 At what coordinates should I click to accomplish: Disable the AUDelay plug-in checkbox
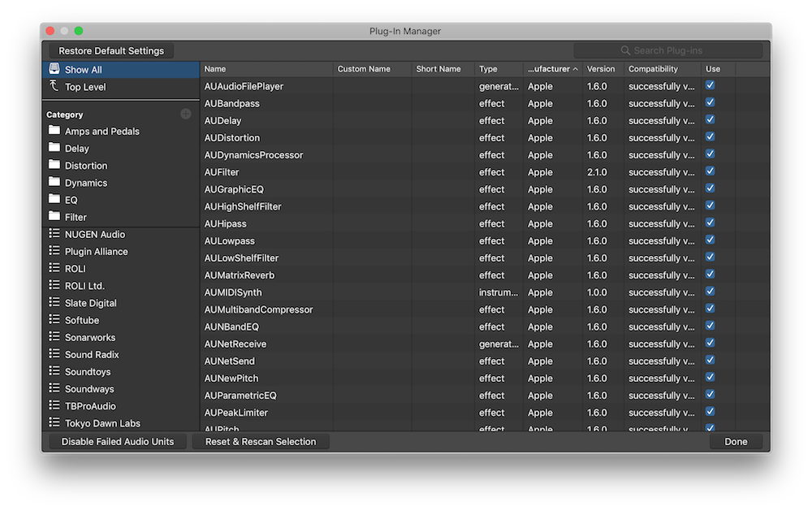[710, 120]
